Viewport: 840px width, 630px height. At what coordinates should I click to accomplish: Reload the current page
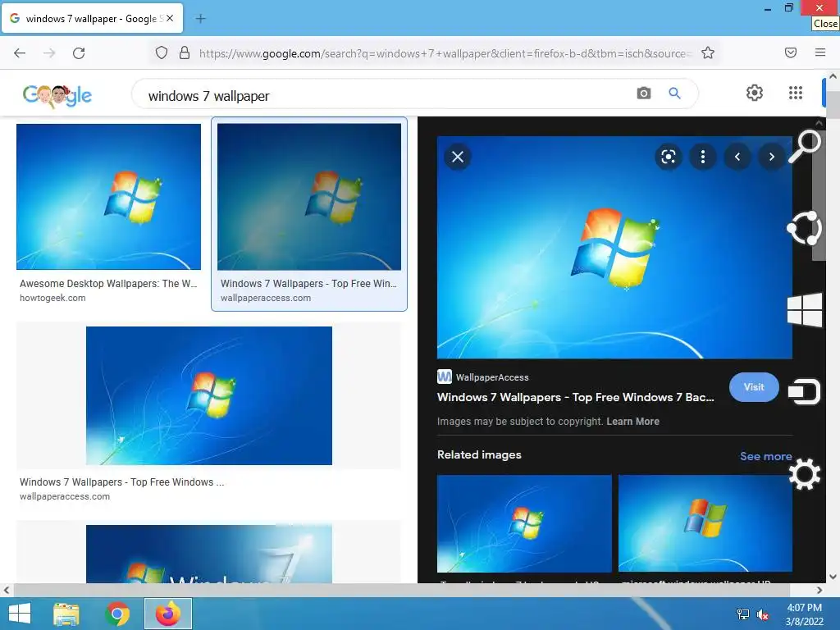tap(79, 52)
